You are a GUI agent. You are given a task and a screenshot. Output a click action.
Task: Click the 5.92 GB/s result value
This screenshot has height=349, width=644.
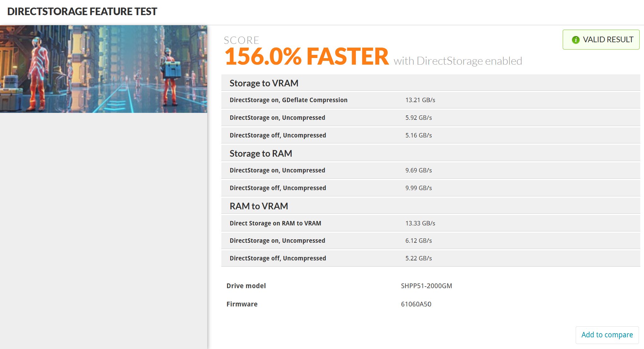point(419,118)
